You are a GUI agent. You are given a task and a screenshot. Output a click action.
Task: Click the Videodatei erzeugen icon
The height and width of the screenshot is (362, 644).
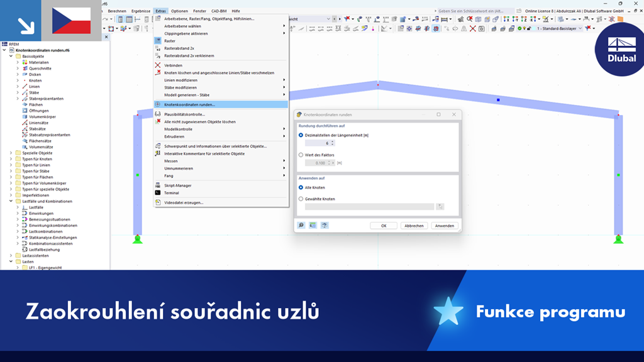158,202
